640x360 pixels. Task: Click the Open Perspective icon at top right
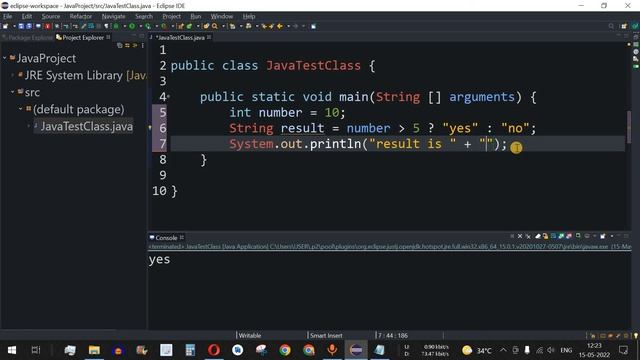(x=624, y=26)
